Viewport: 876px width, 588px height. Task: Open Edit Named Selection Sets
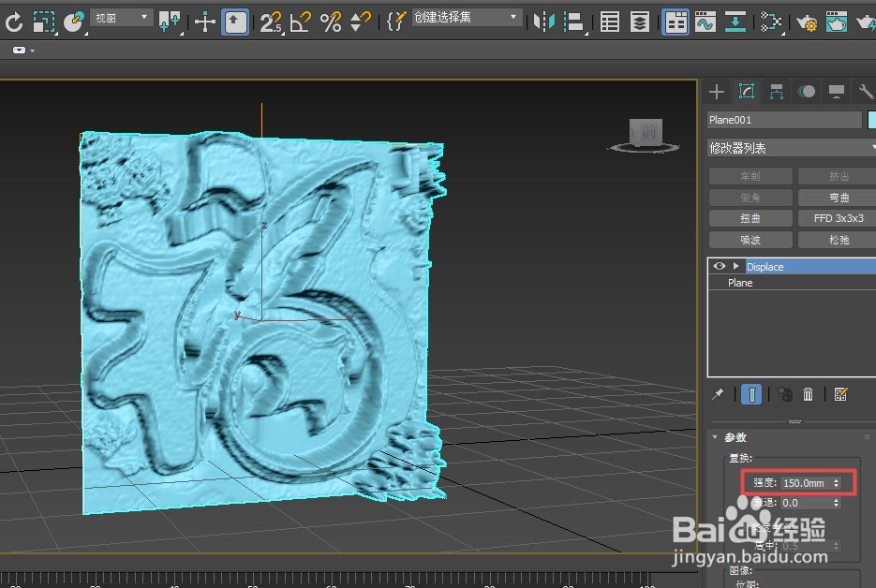pyautogui.click(x=396, y=22)
